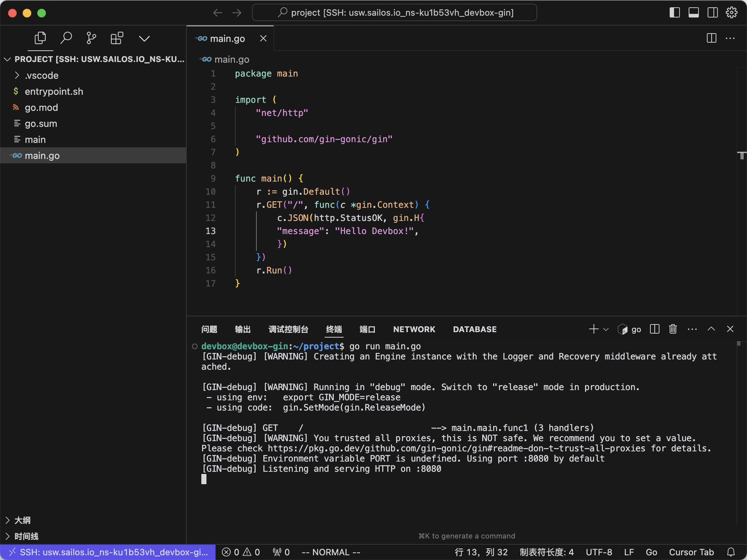Open the notifications bell
The width and height of the screenshot is (747, 560).
coord(731,552)
